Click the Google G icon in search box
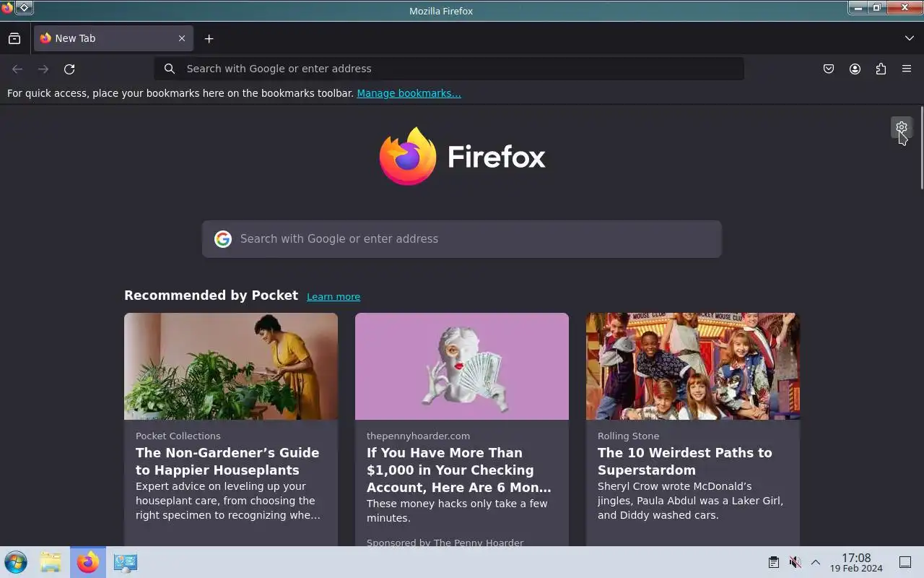The image size is (924, 578). 223,239
